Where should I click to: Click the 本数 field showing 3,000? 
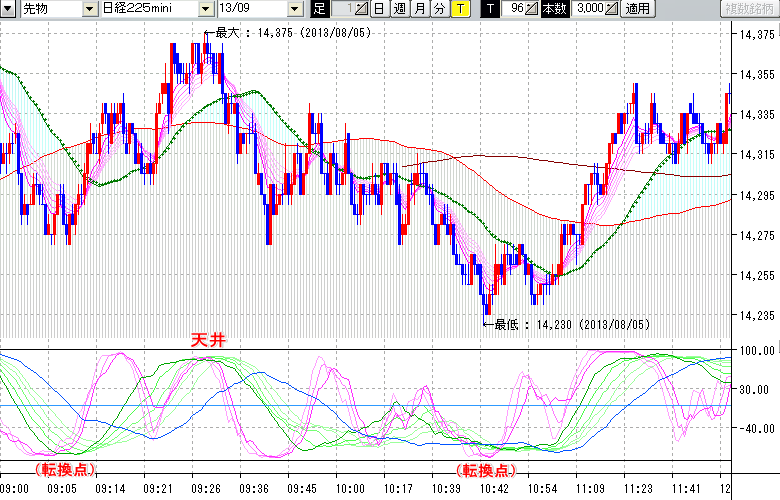[590, 9]
